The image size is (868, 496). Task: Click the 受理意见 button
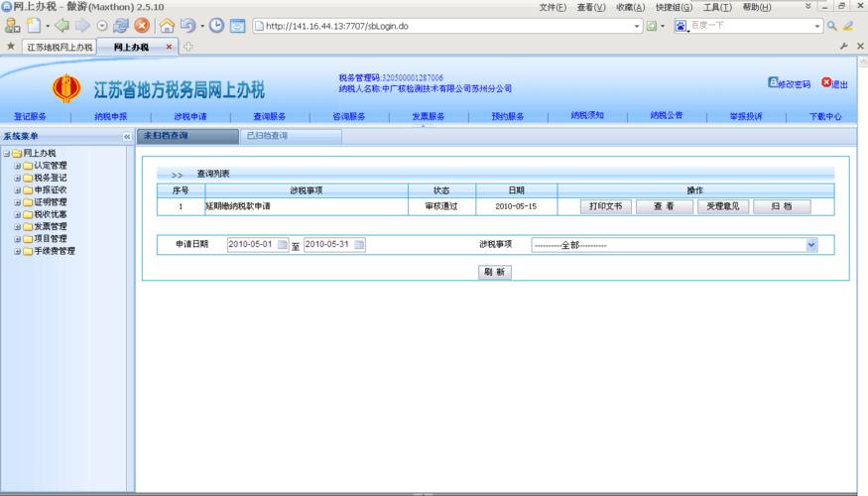tap(723, 206)
